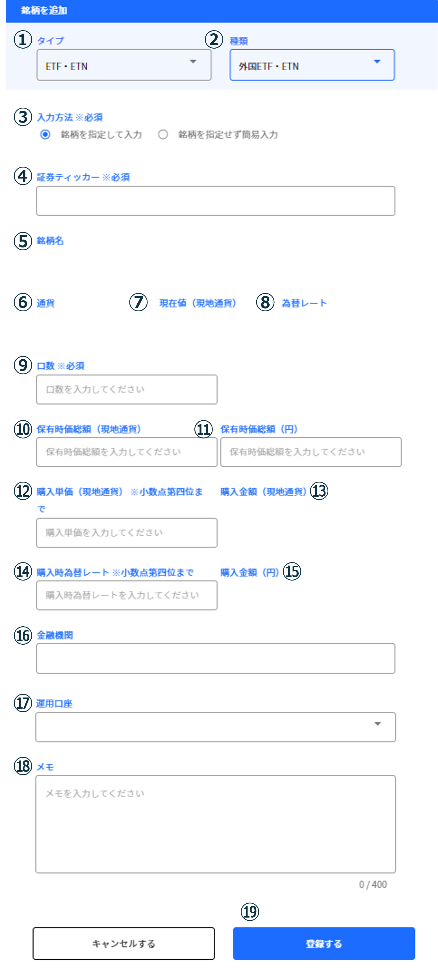The image size is (438, 980).
Task: Click the 保有時価総額（現地通貨）input field
Action: point(127,452)
